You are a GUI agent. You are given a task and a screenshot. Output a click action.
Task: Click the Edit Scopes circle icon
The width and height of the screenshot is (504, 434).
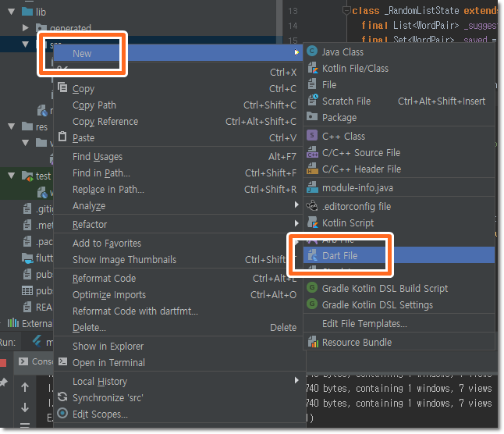[x=62, y=414]
